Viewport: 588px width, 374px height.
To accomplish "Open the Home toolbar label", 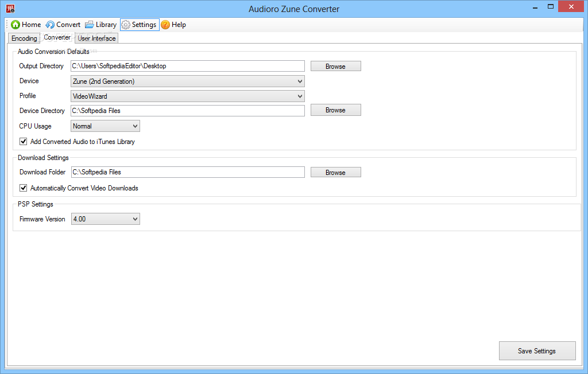I will coord(32,25).
